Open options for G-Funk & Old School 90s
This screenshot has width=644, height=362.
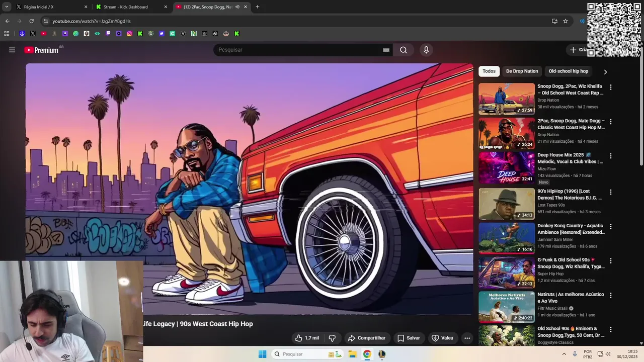[611, 261]
